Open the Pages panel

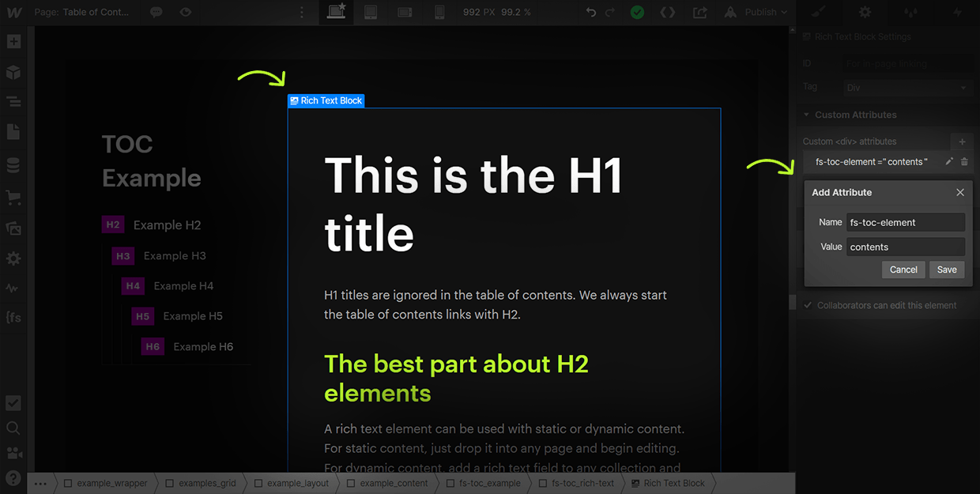[x=13, y=132]
